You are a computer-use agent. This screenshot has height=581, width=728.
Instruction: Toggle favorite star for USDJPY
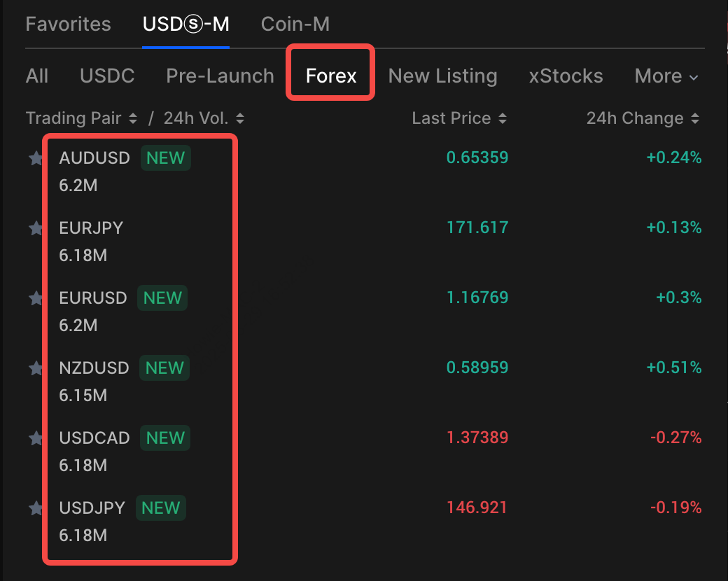pyautogui.click(x=36, y=509)
